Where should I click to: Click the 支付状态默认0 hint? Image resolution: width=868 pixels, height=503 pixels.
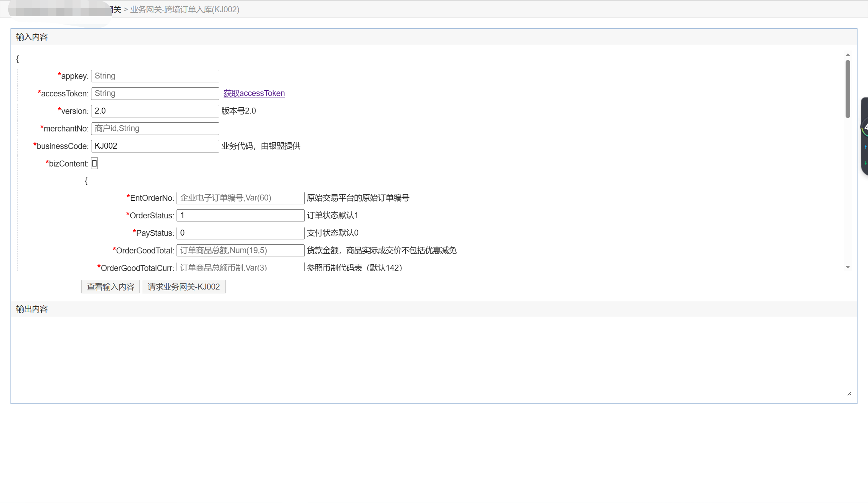tap(332, 233)
